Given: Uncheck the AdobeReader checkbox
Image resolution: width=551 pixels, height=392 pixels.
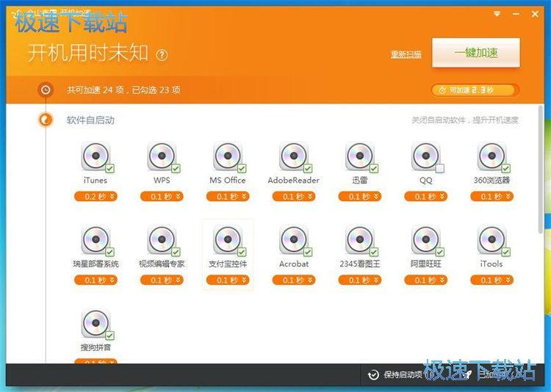Looking at the screenshot, I should pyautogui.click(x=308, y=169).
